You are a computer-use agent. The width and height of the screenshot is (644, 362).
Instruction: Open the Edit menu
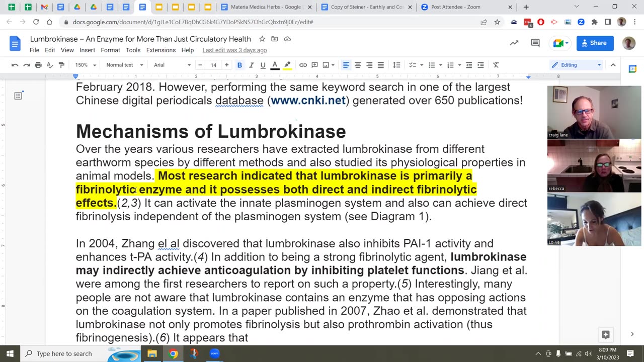tap(50, 50)
